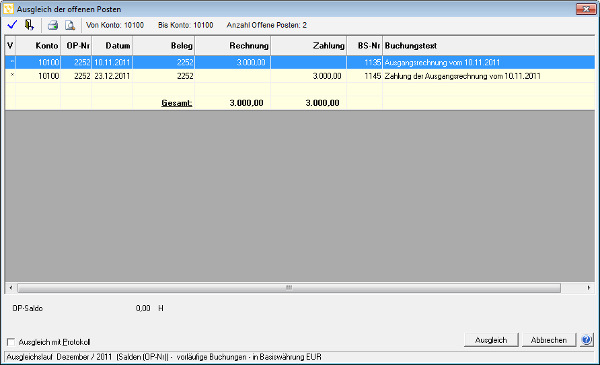Open print preview magnifier icon
Image resolution: width=600 pixels, height=365 pixels.
70,26
